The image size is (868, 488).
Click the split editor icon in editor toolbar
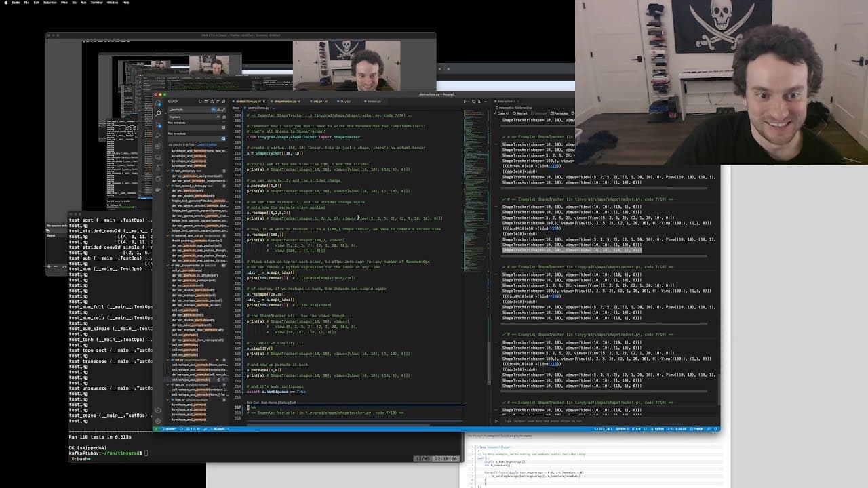click(479, 101)
